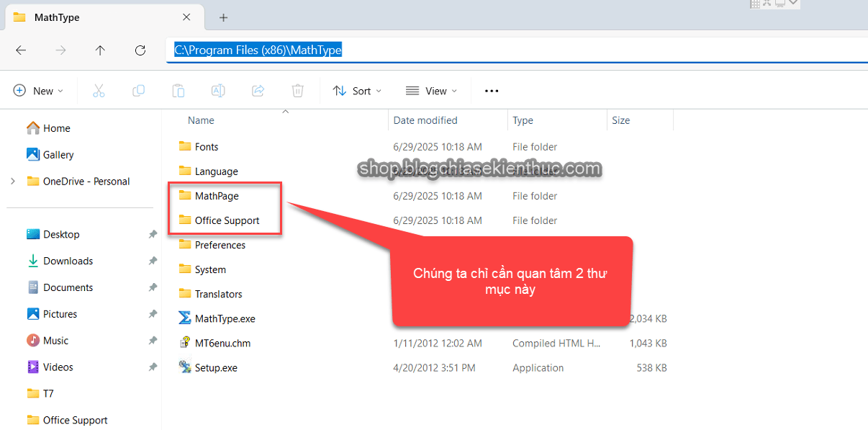Open Downloads in the sidebar
868x430 pixels.
[60, 261]
